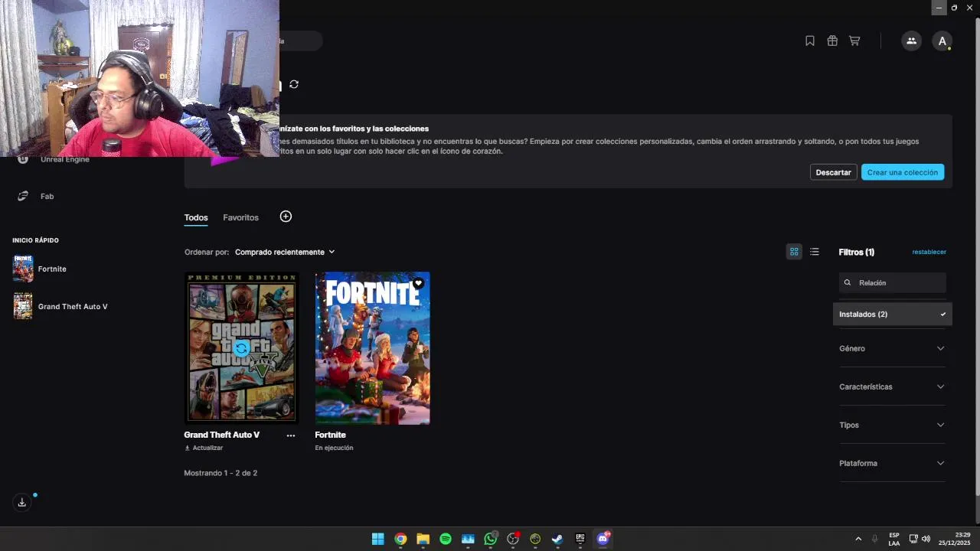
Task: Expand the Plataforma filter section
Action: coord(892,463)
